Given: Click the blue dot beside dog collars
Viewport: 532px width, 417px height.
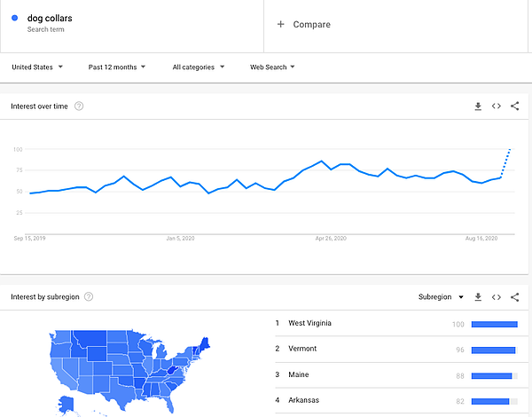Looking at the screenshot, I should coord(15,18).
